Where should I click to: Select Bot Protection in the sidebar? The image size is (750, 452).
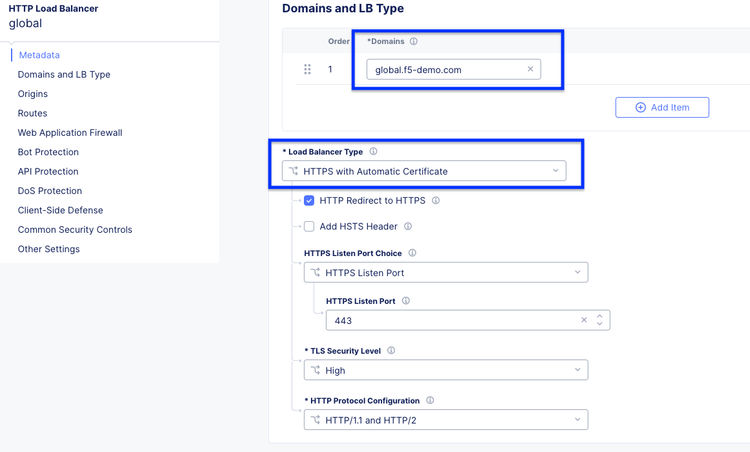(x=48, y=152)
